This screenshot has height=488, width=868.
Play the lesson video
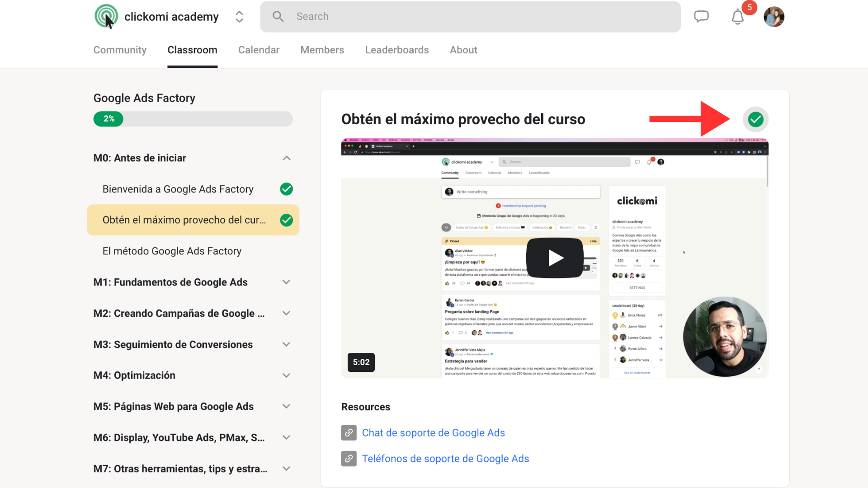point(555,258)
